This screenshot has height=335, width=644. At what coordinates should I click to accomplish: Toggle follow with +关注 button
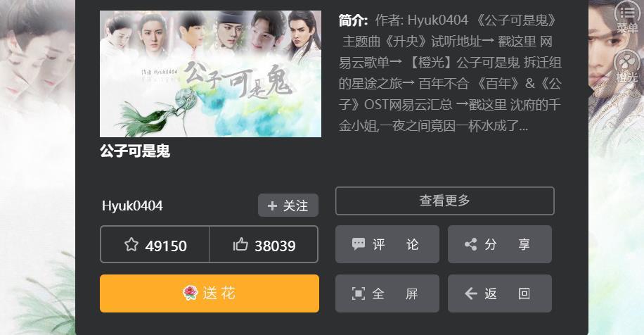click(x=288, y=205)
